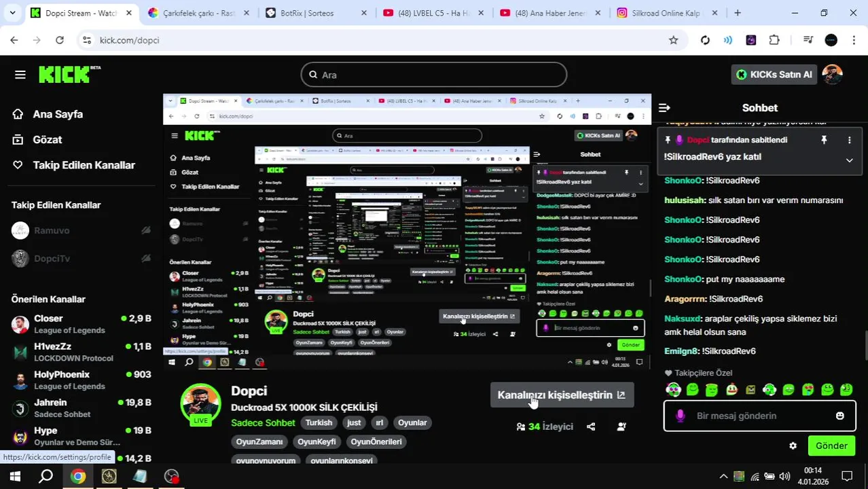Viewport: 868px width, 489px height.
Task: Click Emilgn8 username in chat
Action: click(x=681, y=351)
